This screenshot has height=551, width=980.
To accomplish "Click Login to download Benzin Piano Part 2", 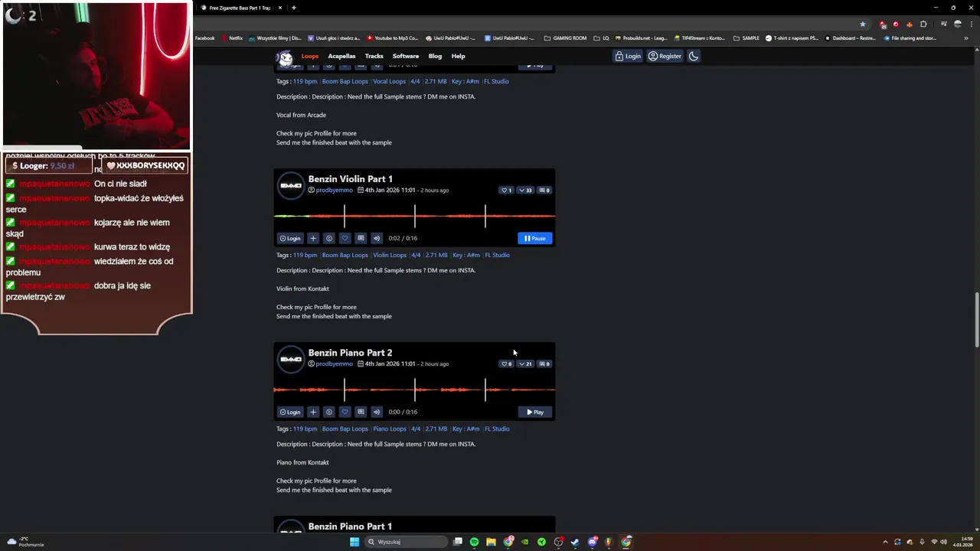I will point(290,412).
